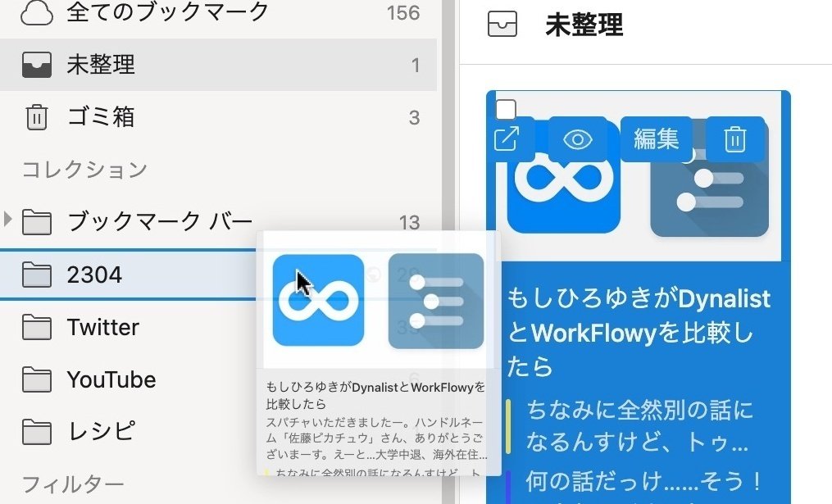Click the highlight 何の話だっけ……そう！

[x=644, y=482]
